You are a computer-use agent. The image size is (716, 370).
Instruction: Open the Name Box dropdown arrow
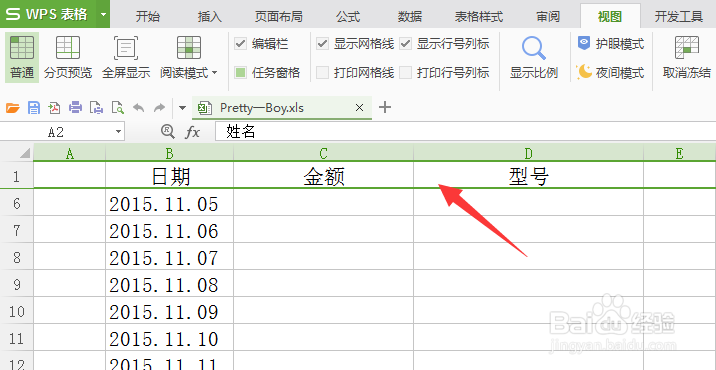tap(119, 132)
